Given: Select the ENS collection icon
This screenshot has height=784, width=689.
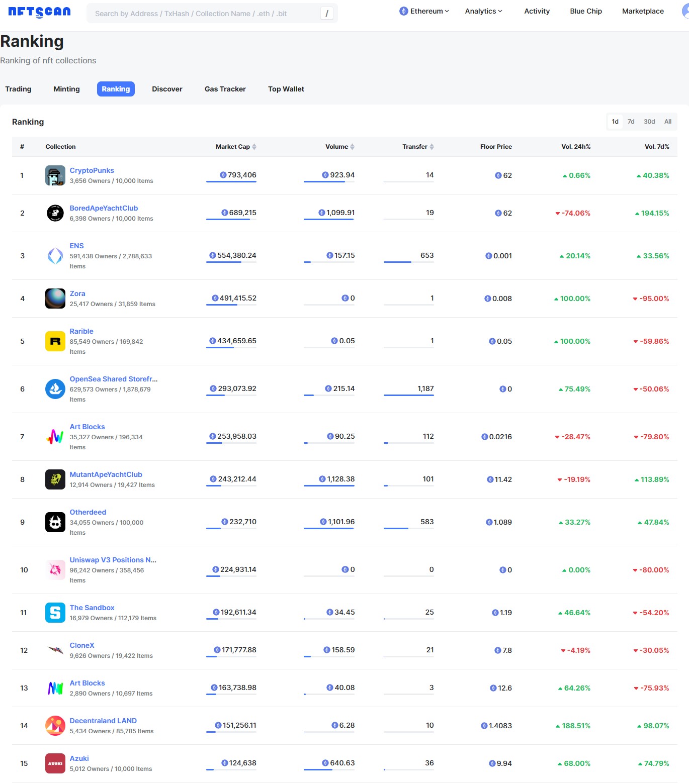Looking at the screenshot, I should (55, 256).
